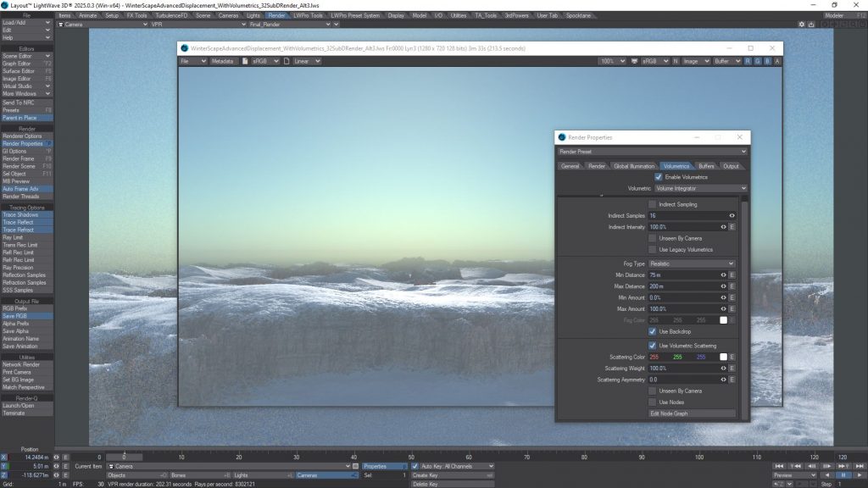Screen dimensions: 868x488
Task: Click the envelope E button next to Indirect Intensity
Action: pyautogui.click(x=732, y=227)
